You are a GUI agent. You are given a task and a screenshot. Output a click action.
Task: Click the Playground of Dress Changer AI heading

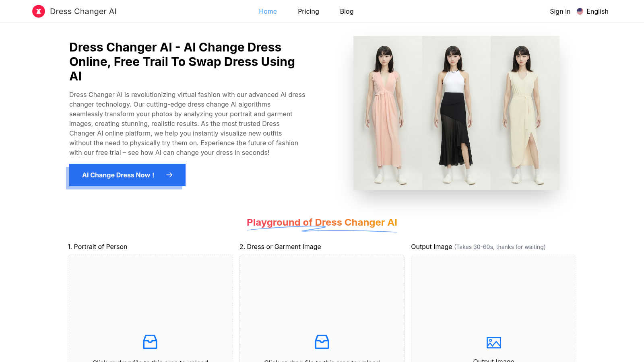coord(322,222)
